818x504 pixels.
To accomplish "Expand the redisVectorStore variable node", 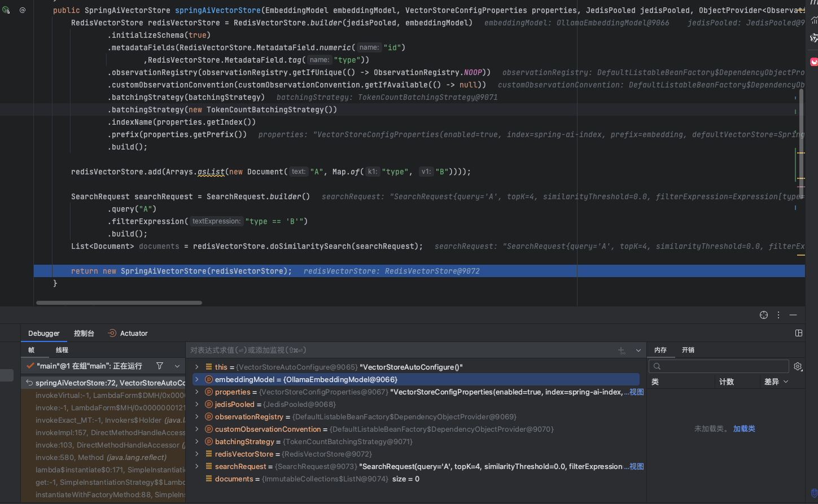I will coord(197,454).
